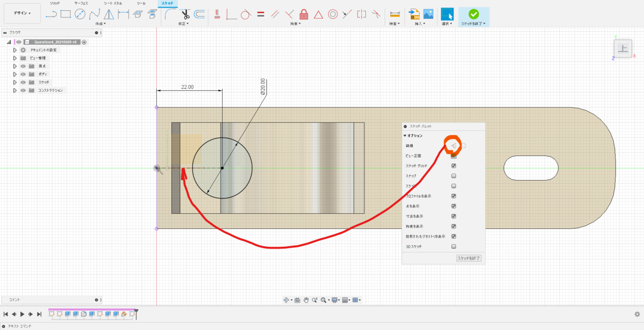Open the 挿入 (Insert) dropdown menu
Screen dimensions: 644x330
pos(421,24)
